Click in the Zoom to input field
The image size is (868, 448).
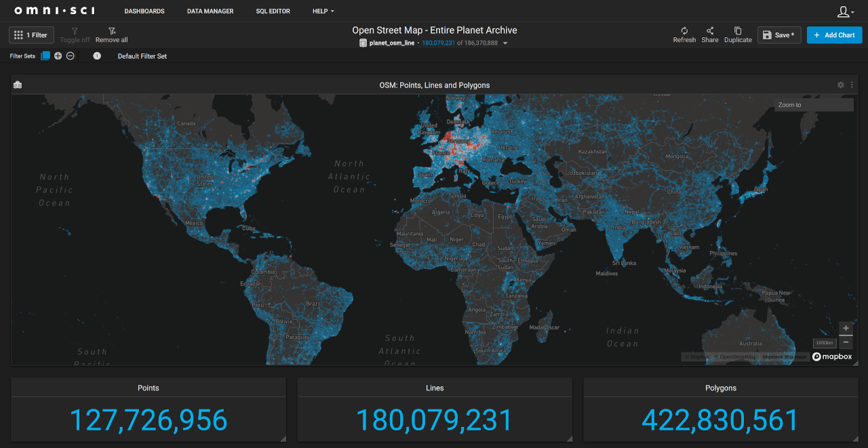click(x=814, y=105)
